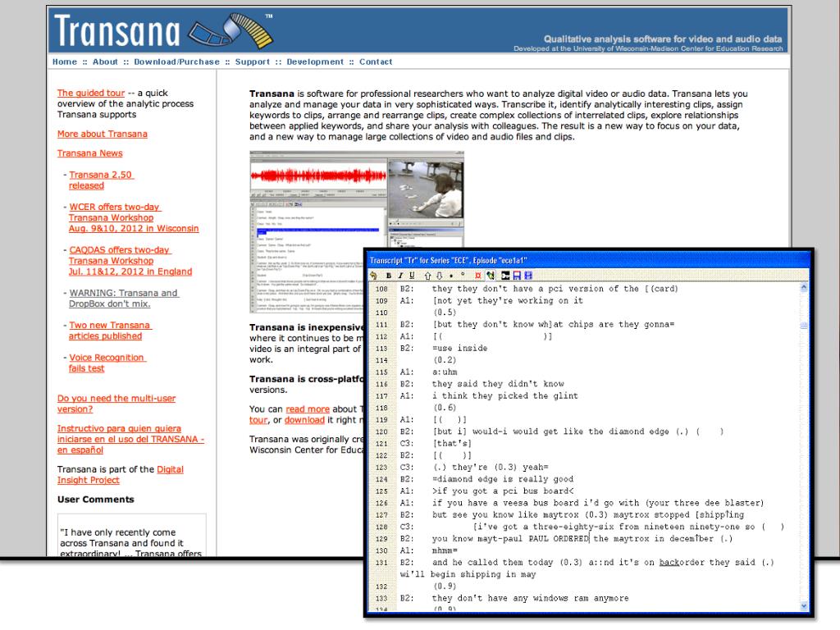Click the last blue film-strip toolbar icon
Viewport: 840px width, 630px height.
click(529, 276)
